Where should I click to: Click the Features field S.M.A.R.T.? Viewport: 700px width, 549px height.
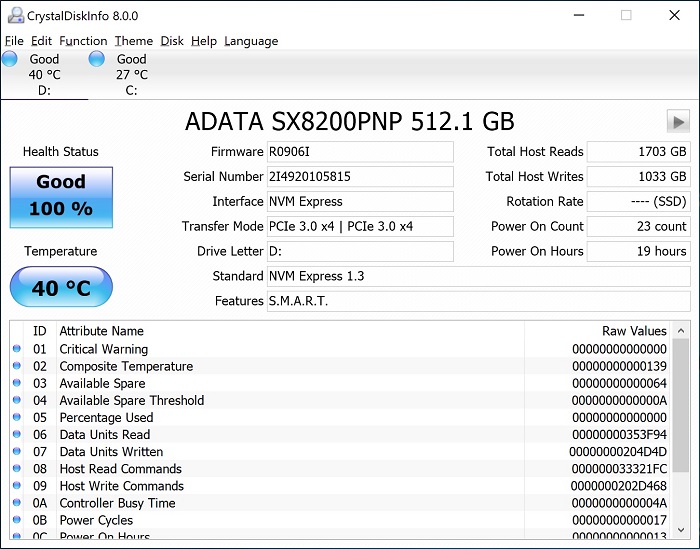pyautogui.click(x=479, y=301)
